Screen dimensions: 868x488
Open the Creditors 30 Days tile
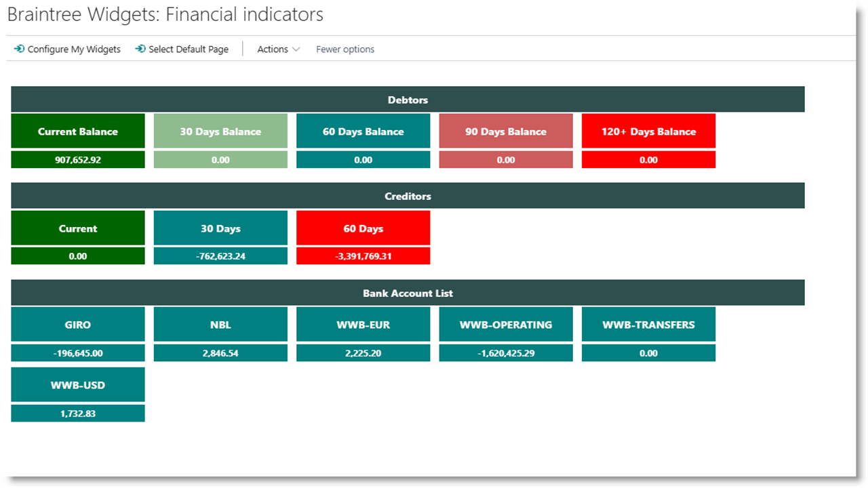pyautogui.click(x=220, y=228)
